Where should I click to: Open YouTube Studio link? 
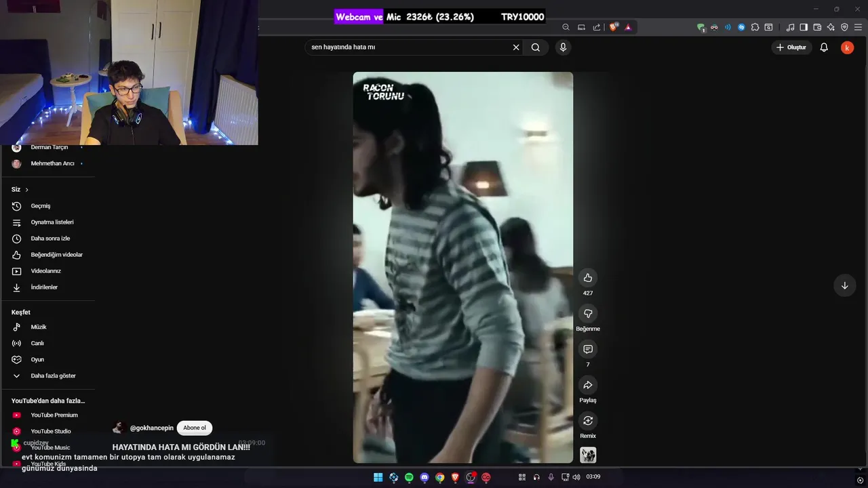(47, 431)
